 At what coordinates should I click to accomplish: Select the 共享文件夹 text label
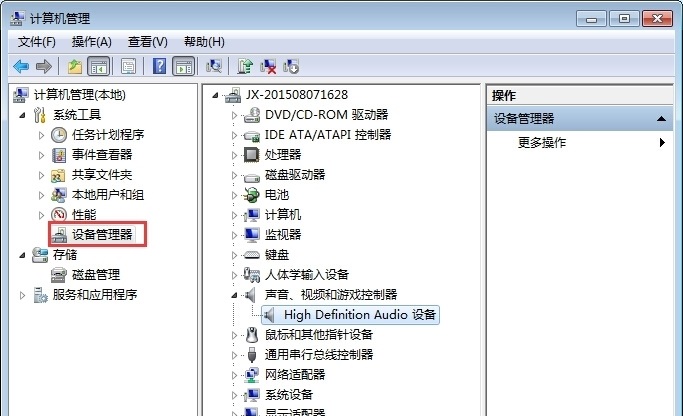[102, 175]
